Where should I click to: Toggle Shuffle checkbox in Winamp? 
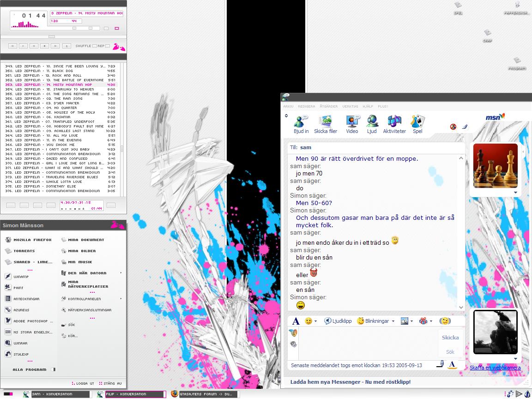95,46
